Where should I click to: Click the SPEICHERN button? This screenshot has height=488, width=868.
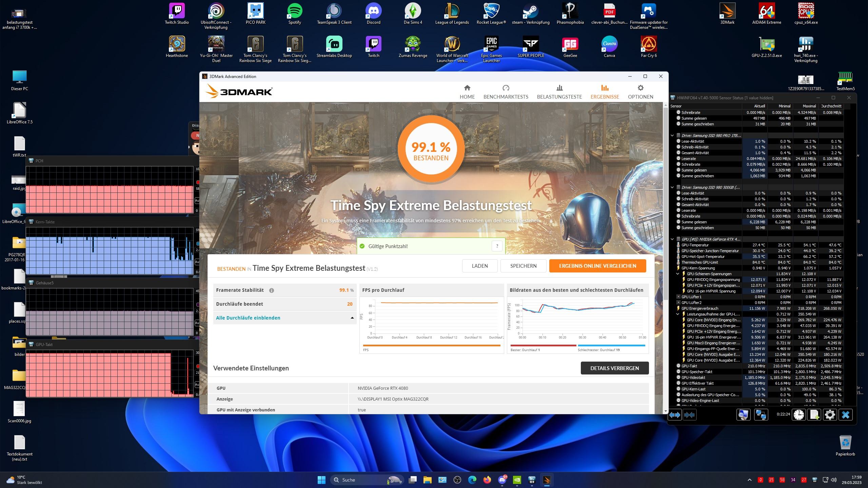(523, 266)
